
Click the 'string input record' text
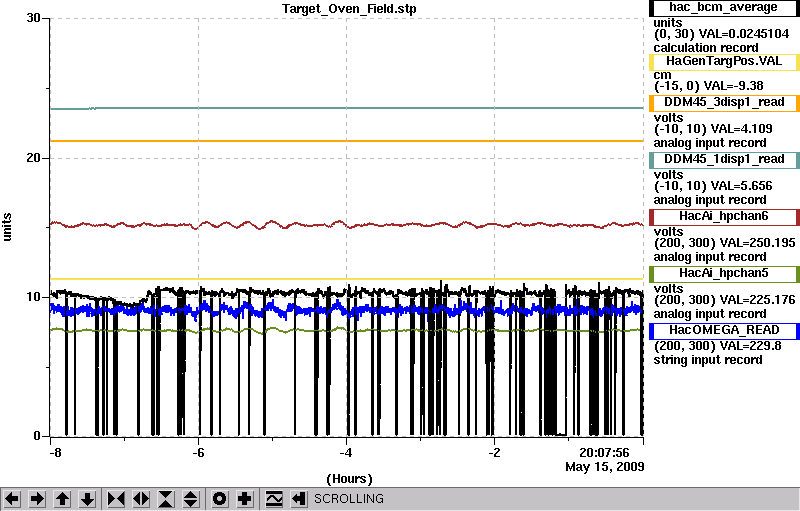click(708, 360)
